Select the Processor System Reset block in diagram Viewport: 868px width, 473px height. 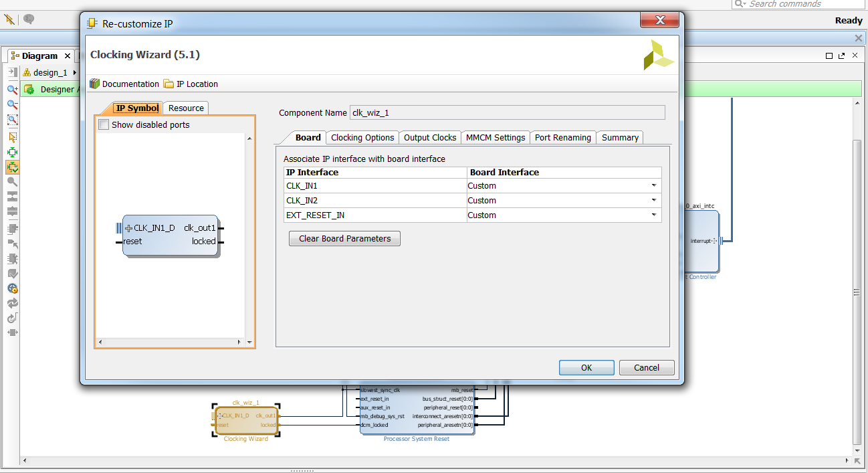coord(417,408)
